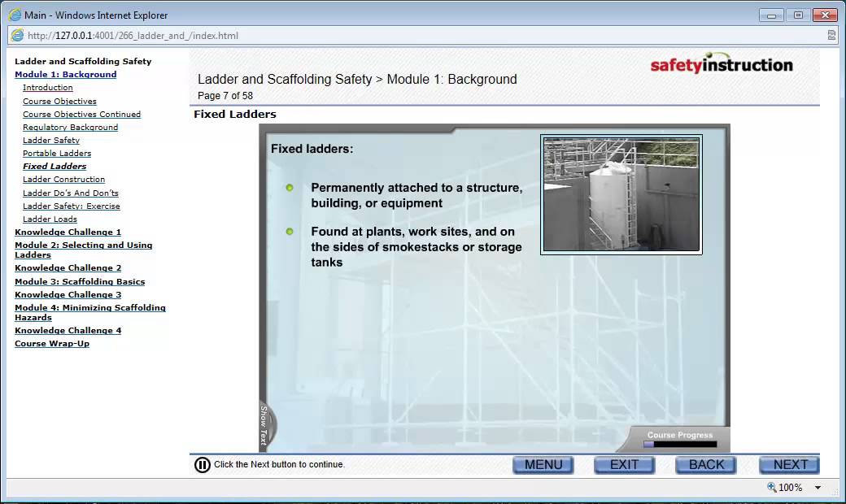The image size is (846, 504).
Task: Click the safetyinstruction logo
Action: click(x=722, y=63)
